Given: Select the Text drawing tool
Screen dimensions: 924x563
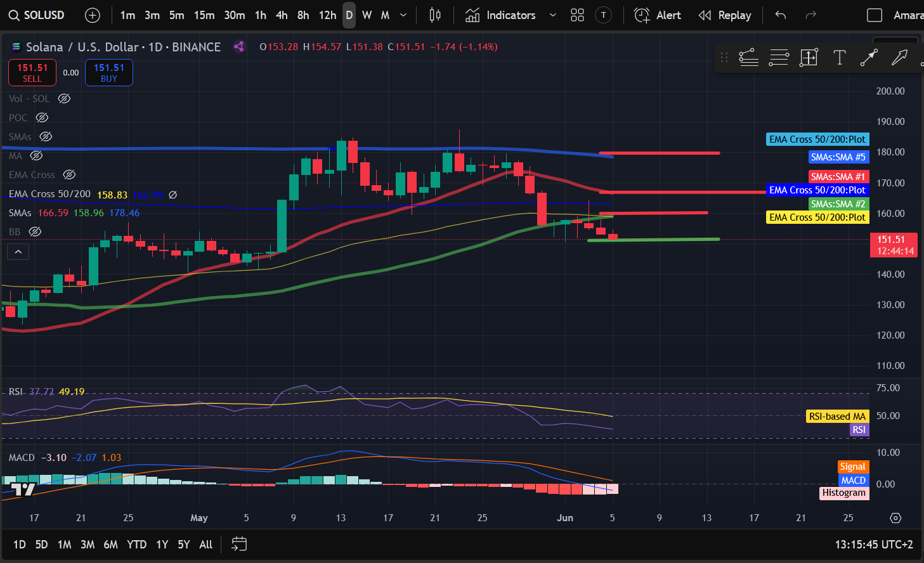Looking at the screenshot, I should (839, 58).
